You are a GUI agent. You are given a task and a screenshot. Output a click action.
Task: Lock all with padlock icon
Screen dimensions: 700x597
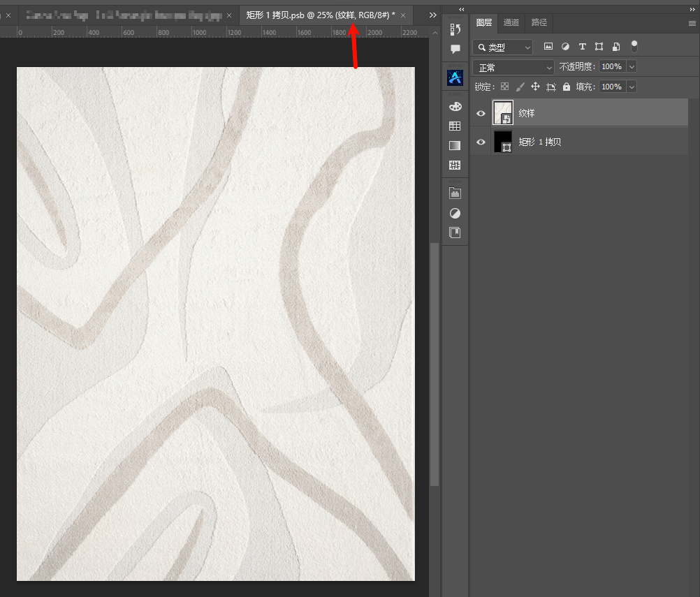coord(567,87)
